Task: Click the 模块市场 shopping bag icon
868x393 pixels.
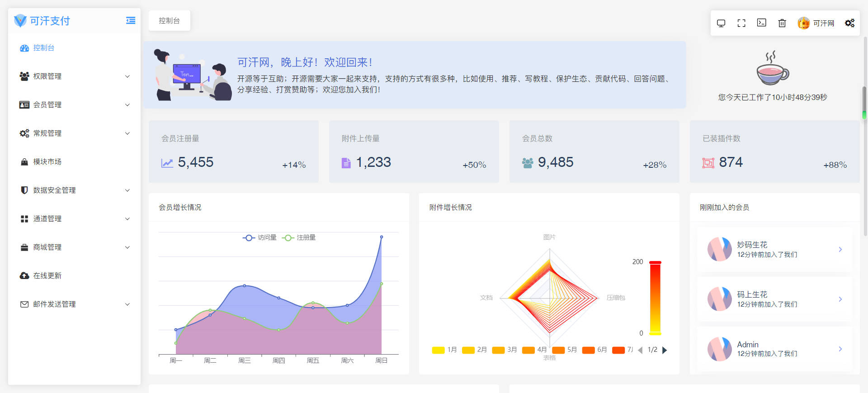Action: 24,162
